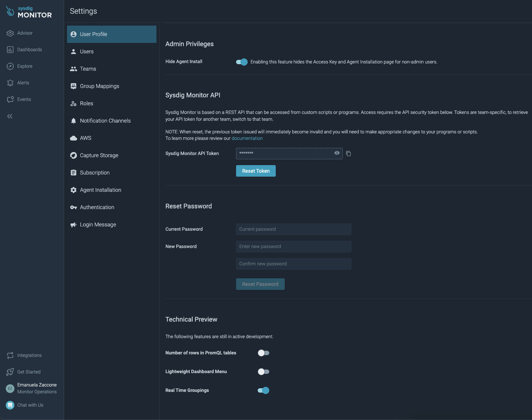Open Authentication settings label

[x=97, y=207]
